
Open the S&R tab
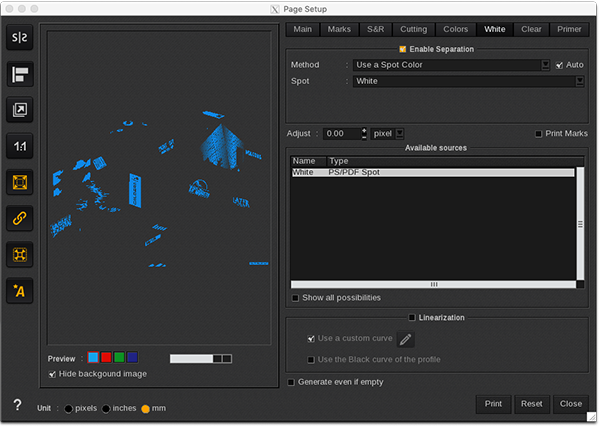(x=375, y=29)
